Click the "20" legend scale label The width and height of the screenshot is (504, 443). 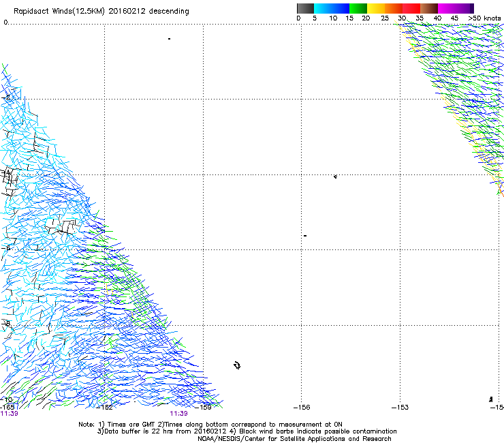pyautogui.click(x=366, y=18)
